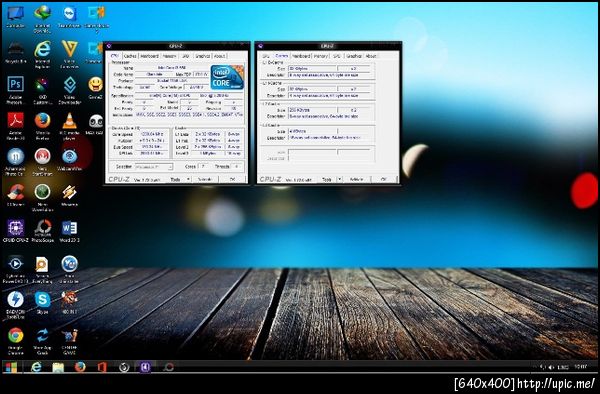Open Microsoft Office from the taskbar
The height and width of the screenshot is (394, 600).
102,368
